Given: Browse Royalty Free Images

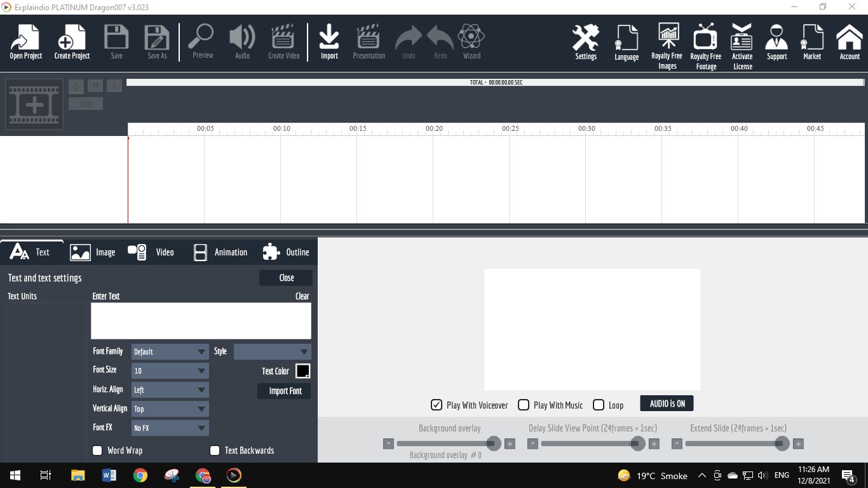Looking at the screenshot, I should (x=667, y=46).
